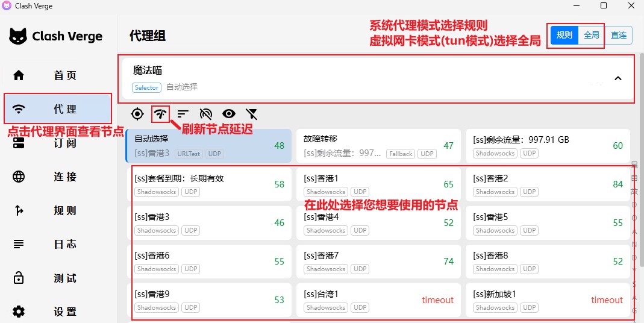Open the 日志 logs page
This screenshot has height=323, width=644.
[57, 244]
